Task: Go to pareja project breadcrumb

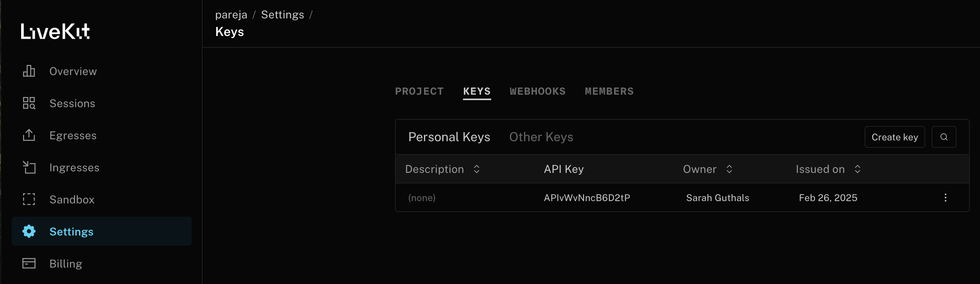Action: coord(231,15)
